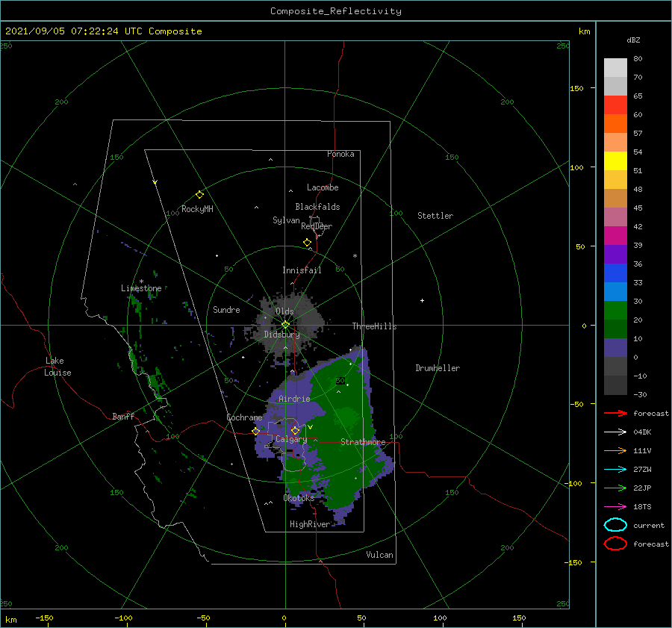Pick the purple 36-39 dBZ swatch
This screenshot has height=628, width=672.
(x=615, y=254)
